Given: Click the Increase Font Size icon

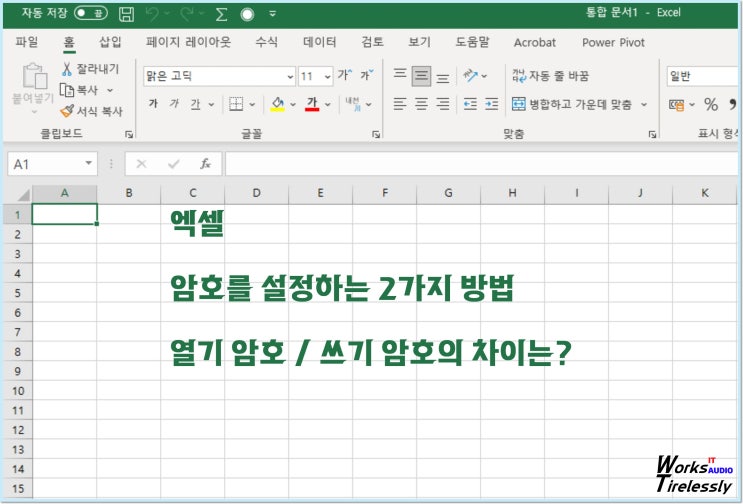Looking at the screenshot, I should coord(345,75).
